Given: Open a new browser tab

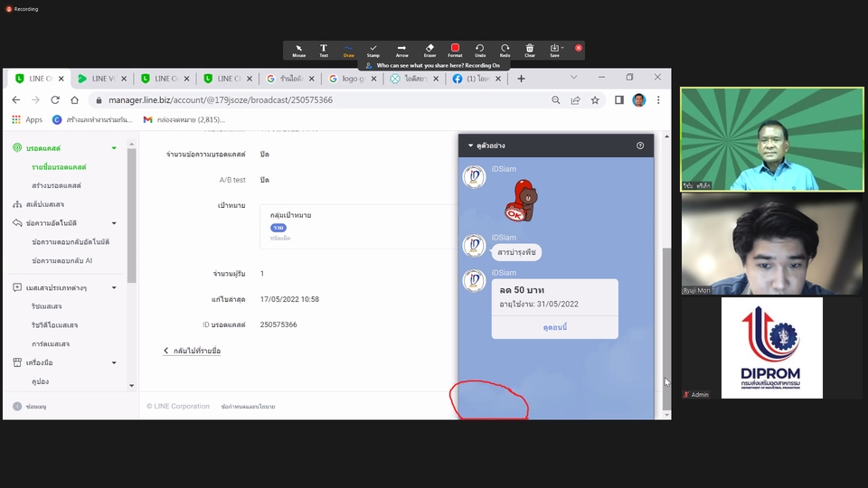Looking at the screenshot, I should click(521, 80).
